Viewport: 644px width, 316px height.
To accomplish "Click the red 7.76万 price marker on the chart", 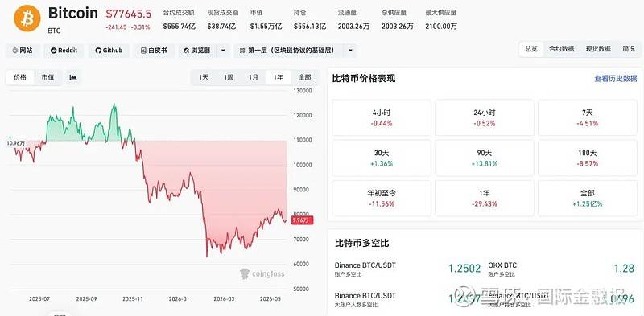I will click(x=302, y=220).
